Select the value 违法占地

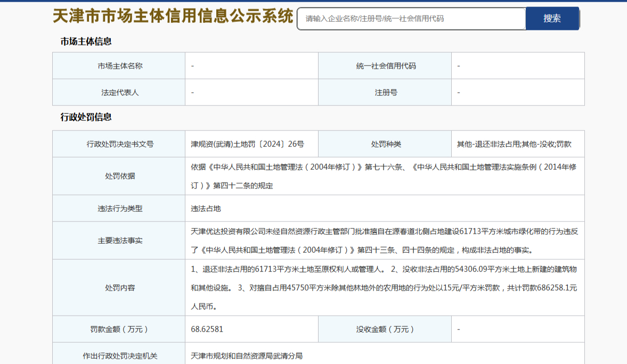tap(206, 209)
